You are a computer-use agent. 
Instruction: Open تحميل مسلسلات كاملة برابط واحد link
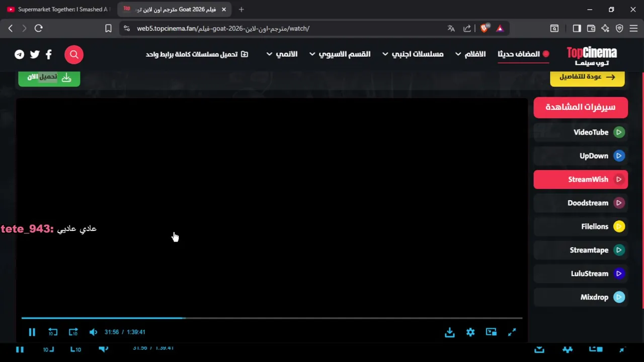pyautogui.click(x=197, y=54)
